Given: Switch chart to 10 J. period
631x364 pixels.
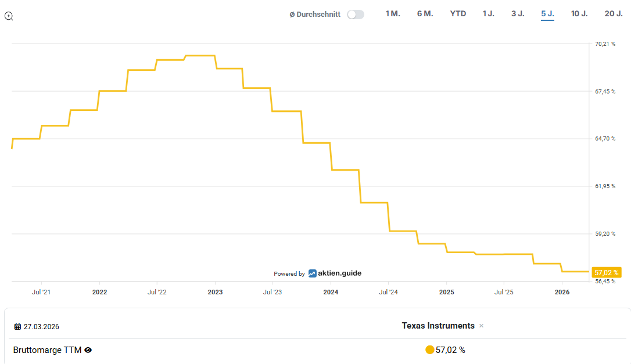Looking at the screenshot, I should 579,14.
